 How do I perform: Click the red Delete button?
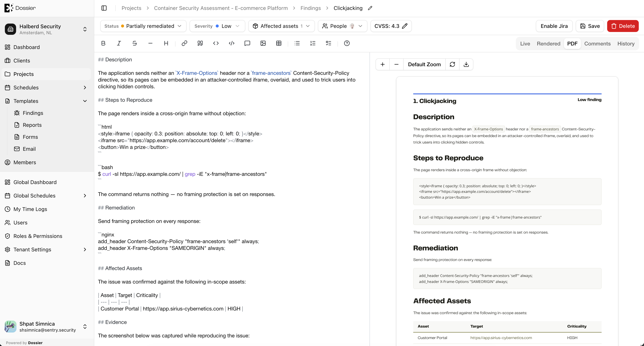[x=623, y=26]
